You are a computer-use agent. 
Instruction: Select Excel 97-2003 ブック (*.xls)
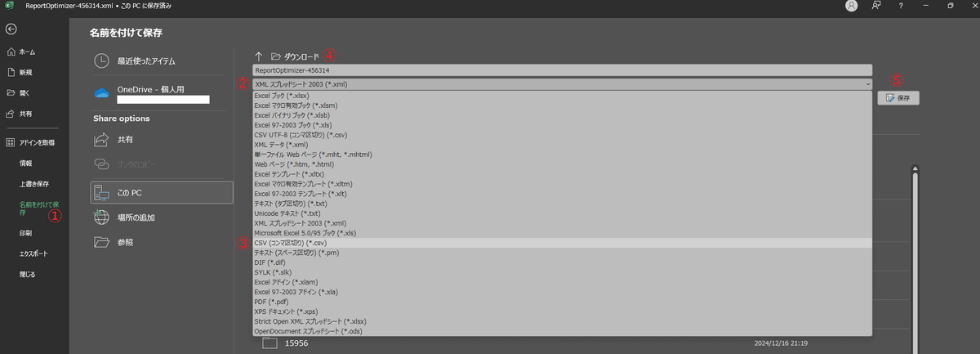pyautogui.click(x=561, y=124)
